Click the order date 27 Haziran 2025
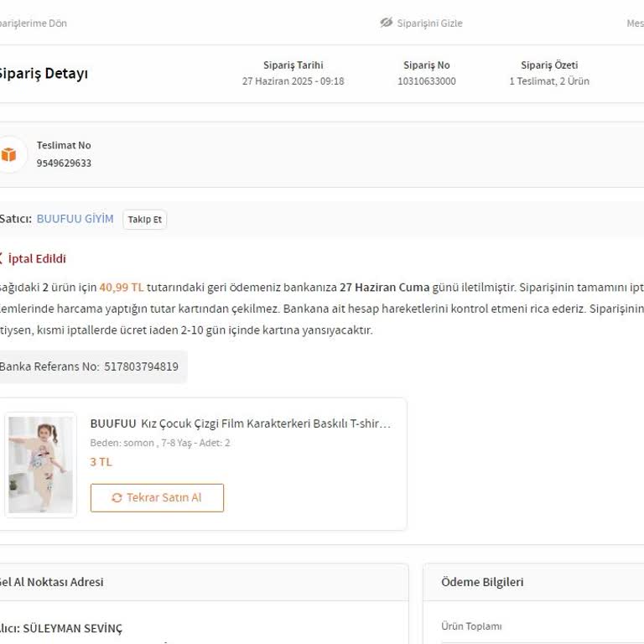This screenshot has width=644, height=644. [x=293, y=81]
